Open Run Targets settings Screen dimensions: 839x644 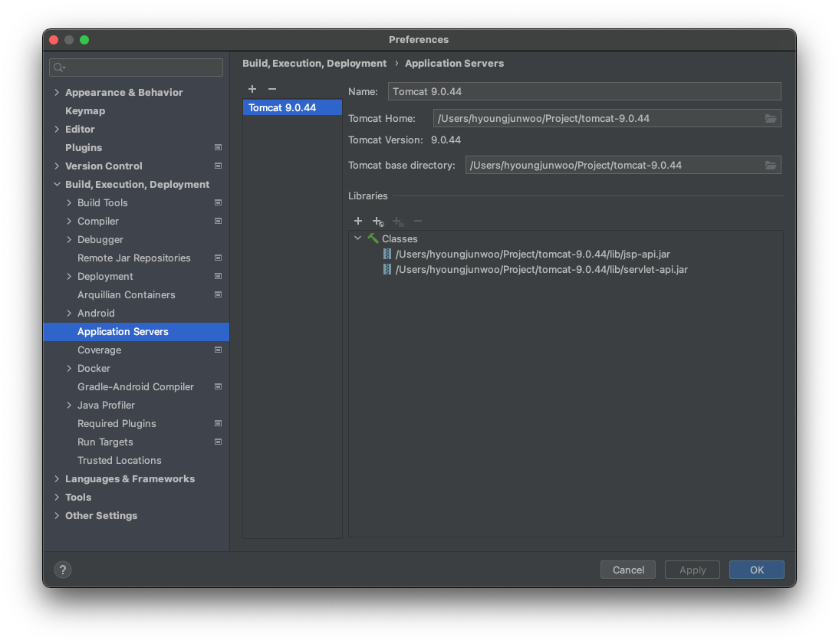pyautogui.click(x=105, y=442)
